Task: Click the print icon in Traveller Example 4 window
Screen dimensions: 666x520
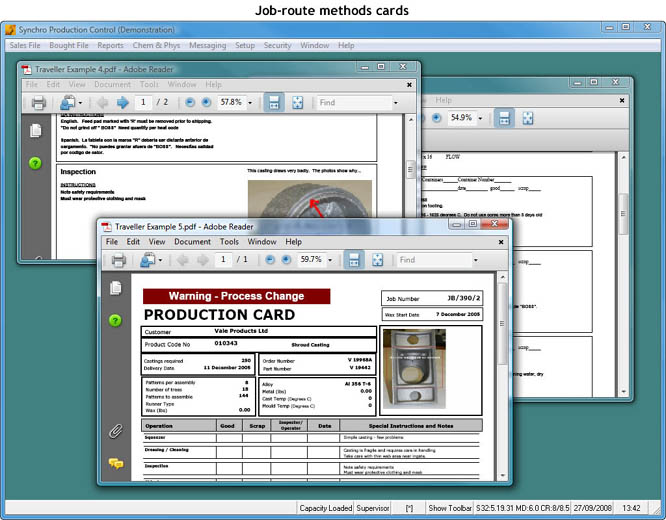Action: pos(39,102)
